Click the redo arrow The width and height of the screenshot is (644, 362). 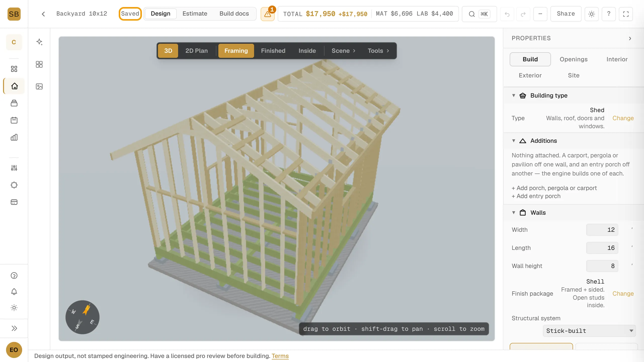pos(523,14)
